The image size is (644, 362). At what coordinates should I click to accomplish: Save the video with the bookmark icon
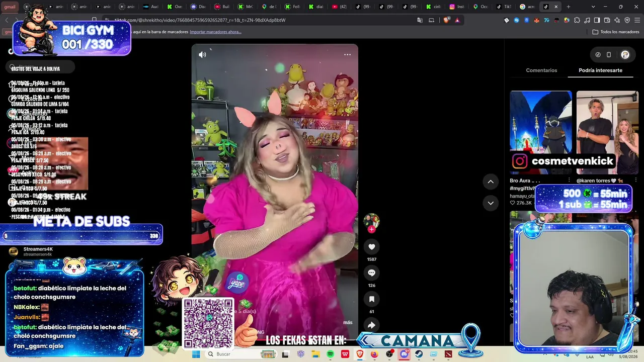[x=371, y=299]
